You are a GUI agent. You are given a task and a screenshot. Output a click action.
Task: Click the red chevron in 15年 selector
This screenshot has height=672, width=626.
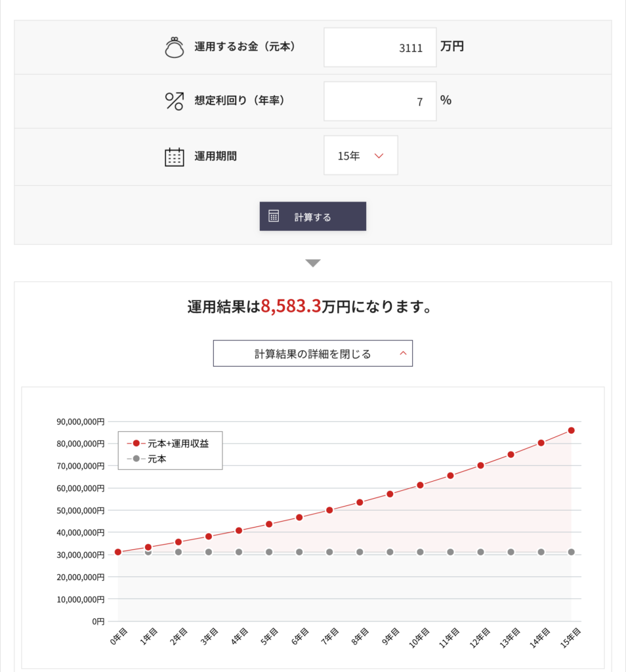click(379, 156)
